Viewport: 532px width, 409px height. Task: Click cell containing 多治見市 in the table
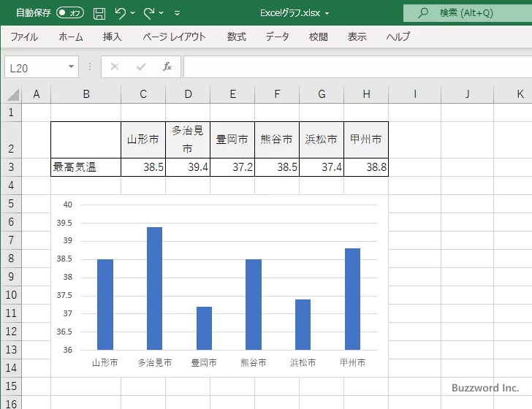pos(188,139)
